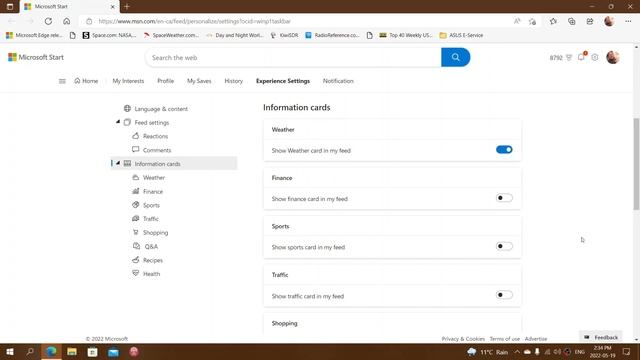Open the My Interests tab
The width and height of the screenshot is (640, 360).
click(128, 81)
